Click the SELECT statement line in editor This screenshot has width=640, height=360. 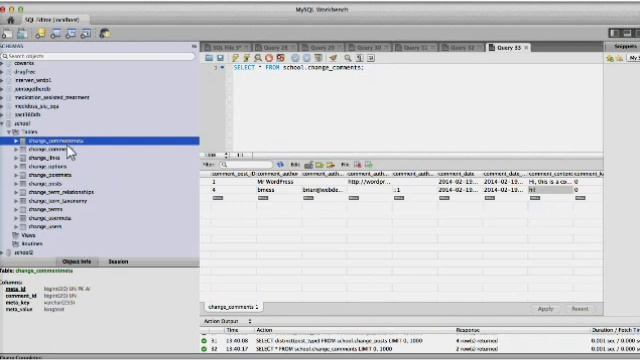coord(298,67)
